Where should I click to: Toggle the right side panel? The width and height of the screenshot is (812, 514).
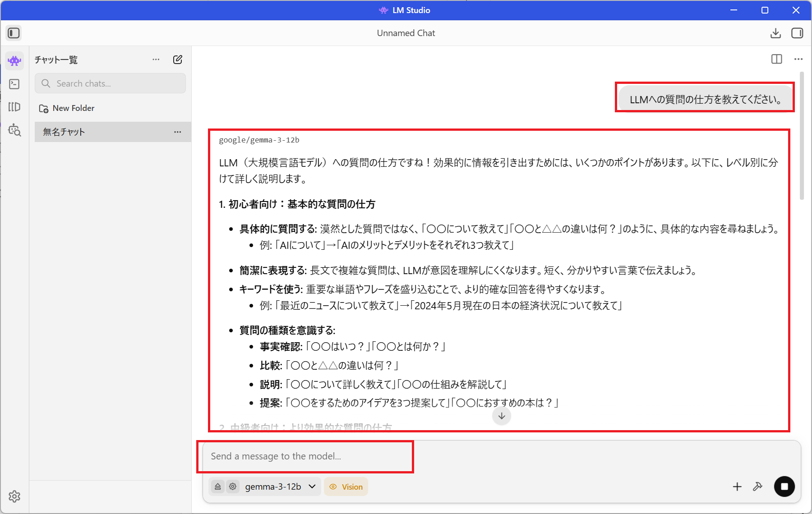[797, 33]
